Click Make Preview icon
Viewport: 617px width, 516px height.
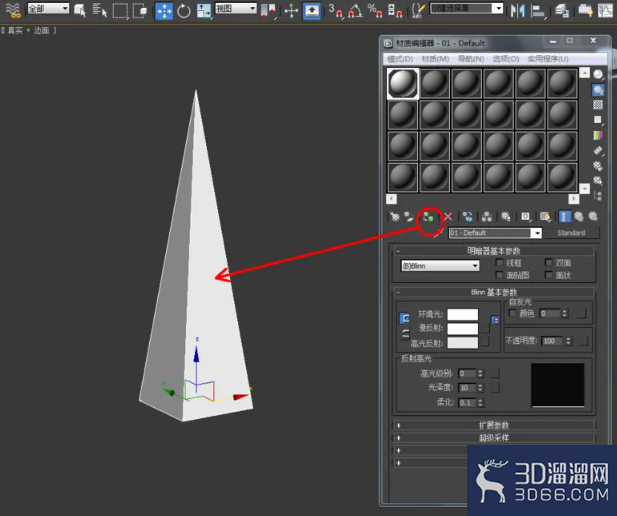(598, 150)
